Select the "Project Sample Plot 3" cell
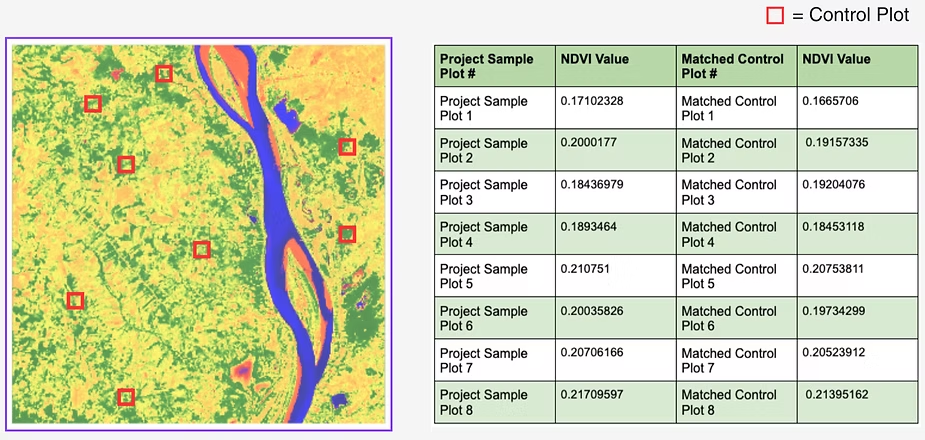The height and width of the screenshot is (440, 925). tap(494, 192)
